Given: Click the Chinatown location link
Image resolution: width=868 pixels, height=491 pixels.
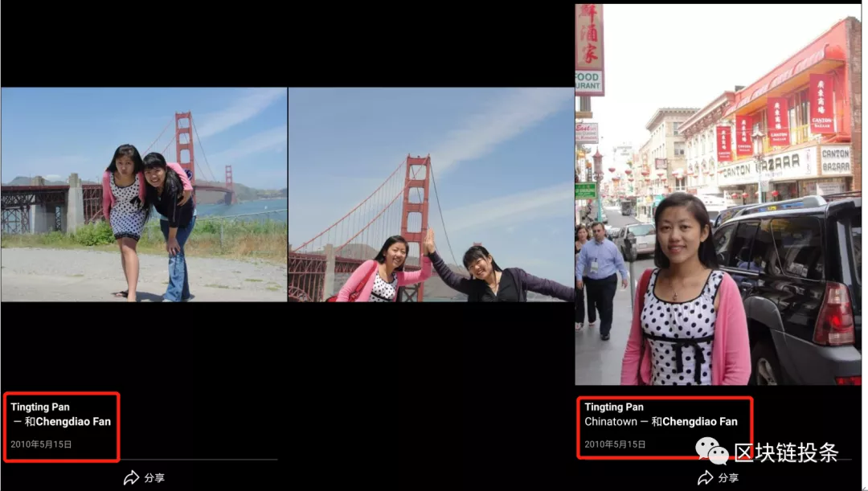Looking at the screenshot, I should 611,422.
